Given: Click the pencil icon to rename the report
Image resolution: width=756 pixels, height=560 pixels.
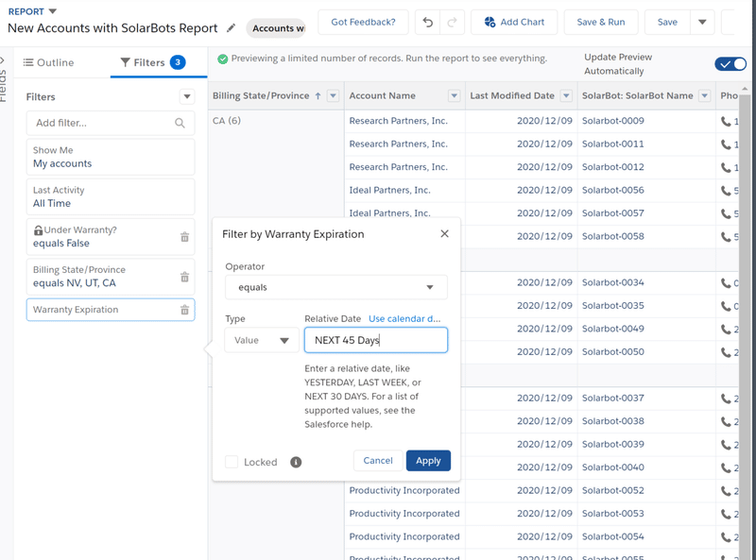Looking at the screenshot, I should 231,28.
